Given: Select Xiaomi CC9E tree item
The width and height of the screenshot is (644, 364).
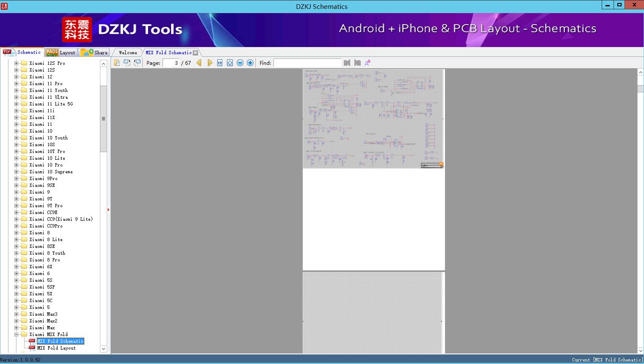Looking at the screenshot, I should point(43,212).
